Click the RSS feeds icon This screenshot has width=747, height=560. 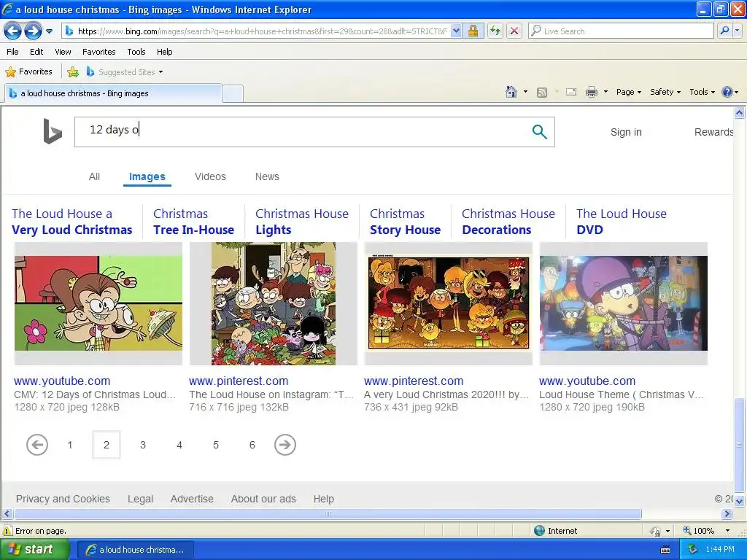click(542, 93)
